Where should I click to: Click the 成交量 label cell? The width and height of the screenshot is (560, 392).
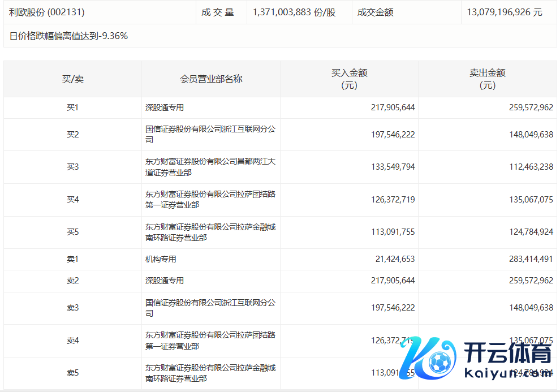218,12
